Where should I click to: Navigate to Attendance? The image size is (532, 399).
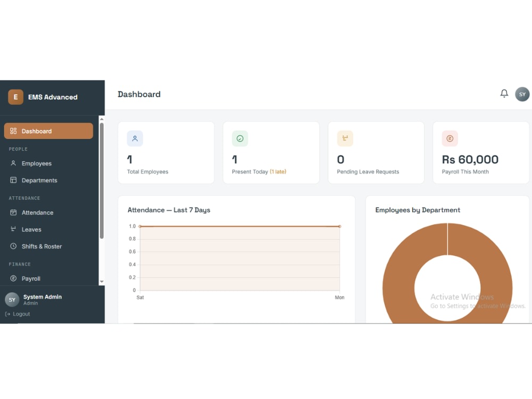tap(48, 212)
